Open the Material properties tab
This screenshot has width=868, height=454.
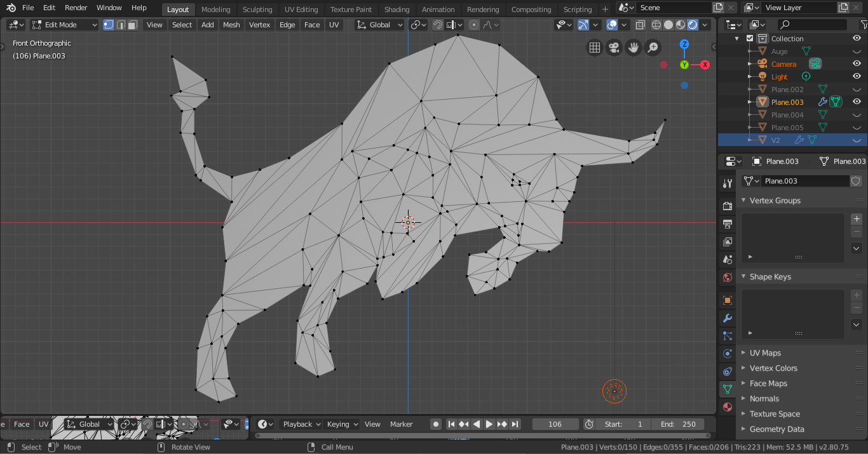point(728,407)
